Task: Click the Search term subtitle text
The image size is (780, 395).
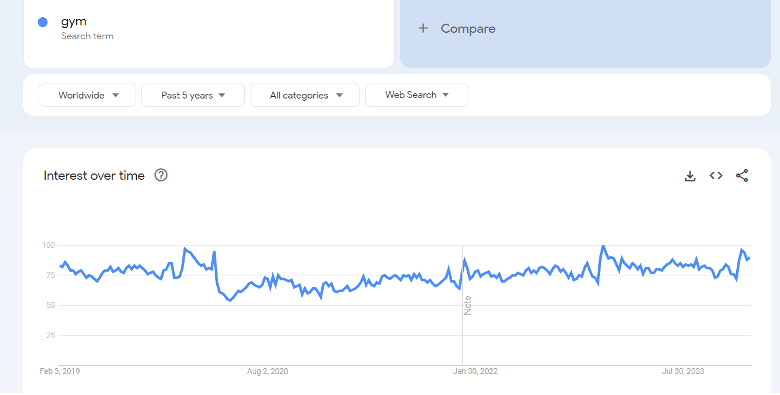Action: coord(87,36)
